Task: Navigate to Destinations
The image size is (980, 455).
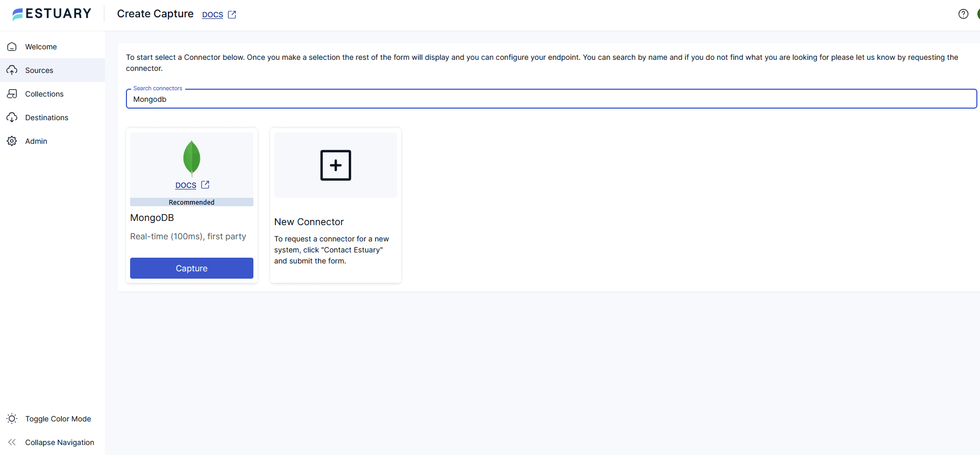Action: tap(52, 118)
